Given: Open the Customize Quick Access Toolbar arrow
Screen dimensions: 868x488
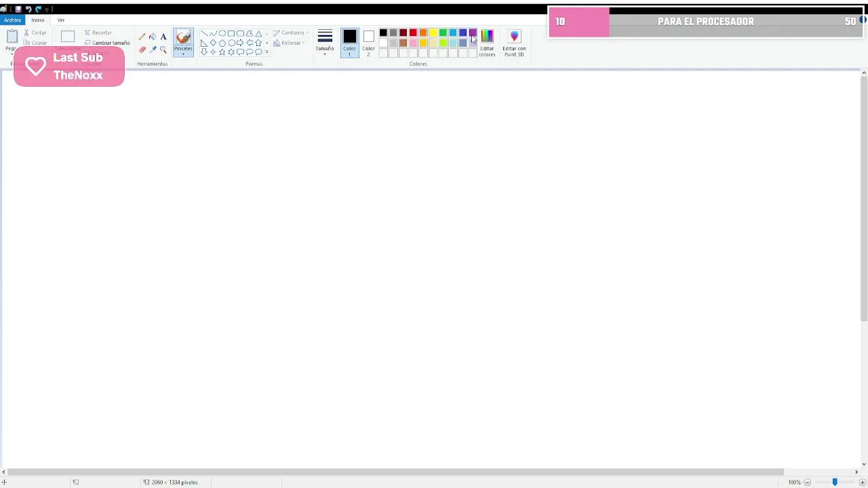Looking at the screenshot, I should point(47,9).
